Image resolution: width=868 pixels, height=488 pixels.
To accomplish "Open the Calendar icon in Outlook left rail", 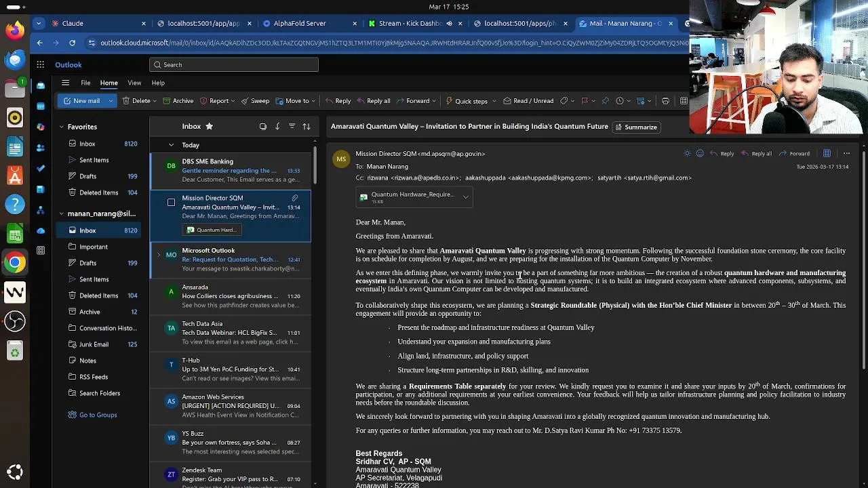I will click(41, 106).
